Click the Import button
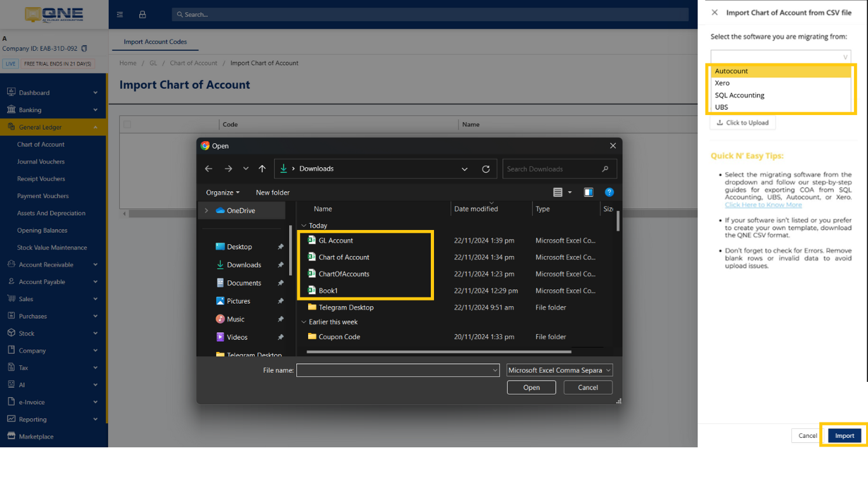The height and width of the screenshot is (488, 868). coord(844,436)
